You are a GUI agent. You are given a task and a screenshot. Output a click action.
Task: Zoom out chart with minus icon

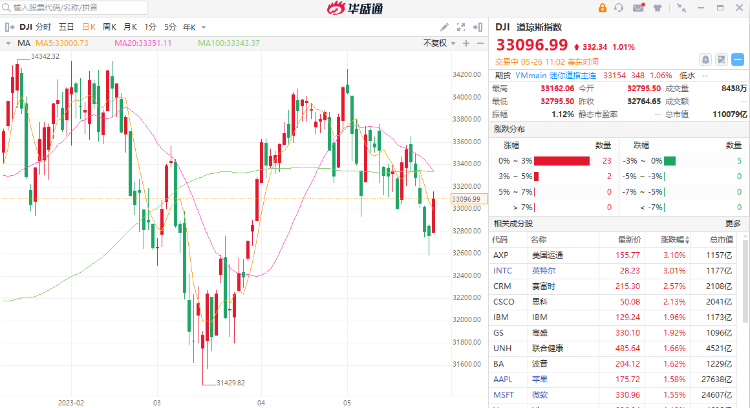pos(480,44)
